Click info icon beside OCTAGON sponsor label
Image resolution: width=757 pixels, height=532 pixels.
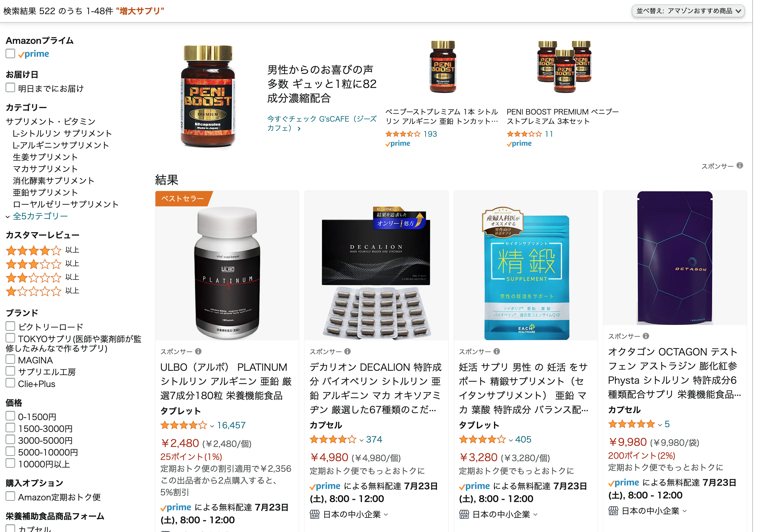tap(646, 336)
